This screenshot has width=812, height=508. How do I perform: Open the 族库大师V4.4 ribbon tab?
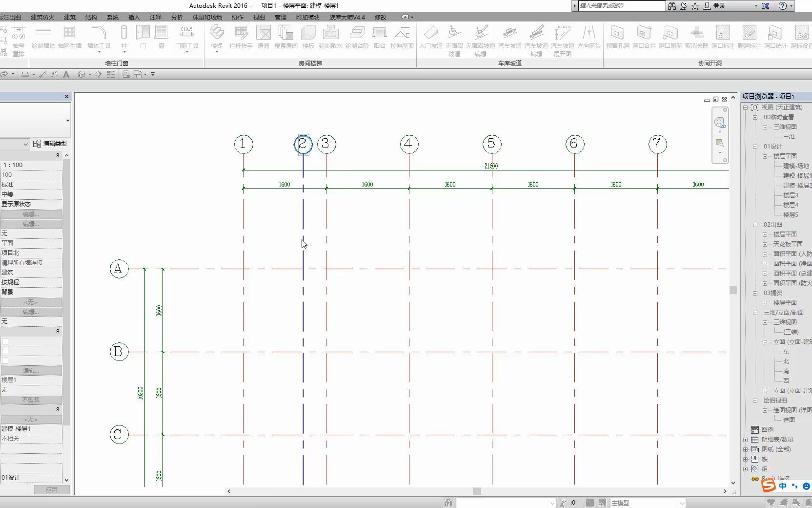pyautogui.click(x=347, y=17)
